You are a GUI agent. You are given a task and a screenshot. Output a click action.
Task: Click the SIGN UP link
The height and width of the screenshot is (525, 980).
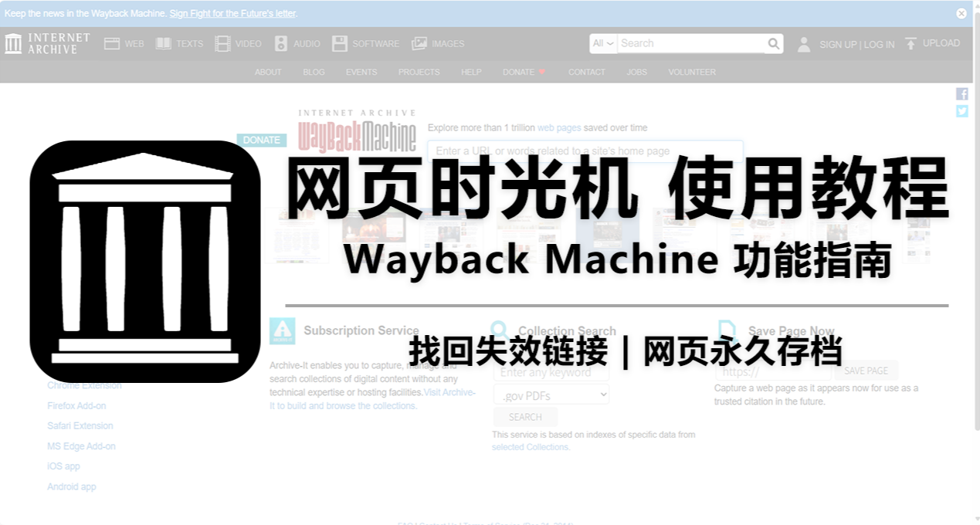tap(838, 45)
